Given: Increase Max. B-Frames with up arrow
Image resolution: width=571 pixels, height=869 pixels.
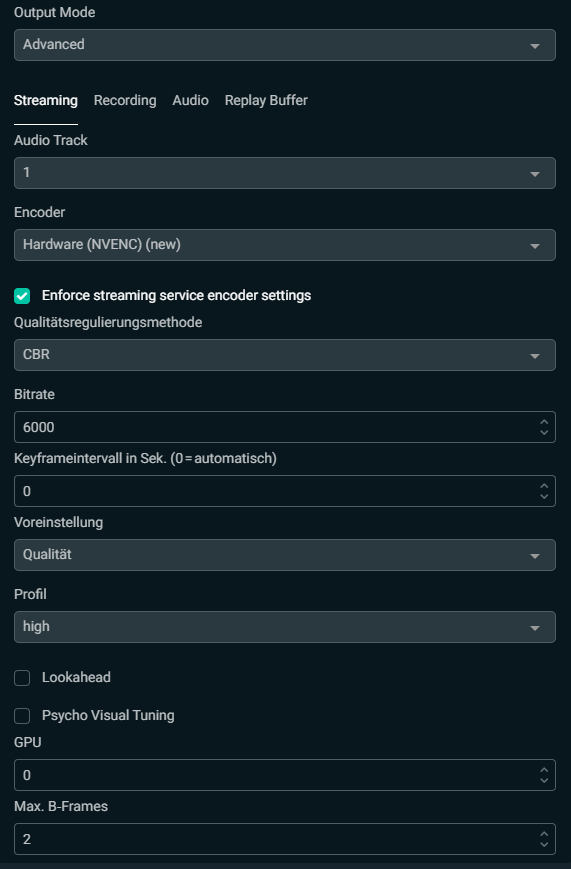Looking at the screenshot, I should (x=544, y=834).
